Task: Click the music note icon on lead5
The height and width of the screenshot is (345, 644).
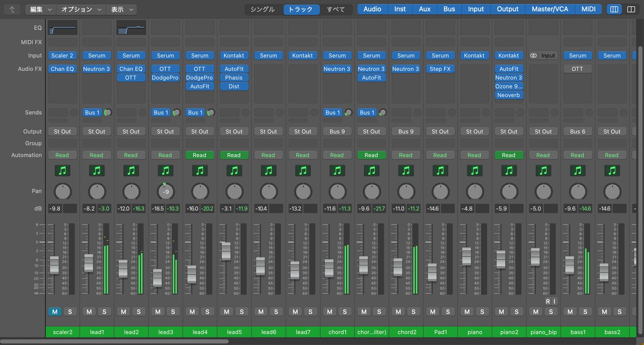Action: pos(234,171)
